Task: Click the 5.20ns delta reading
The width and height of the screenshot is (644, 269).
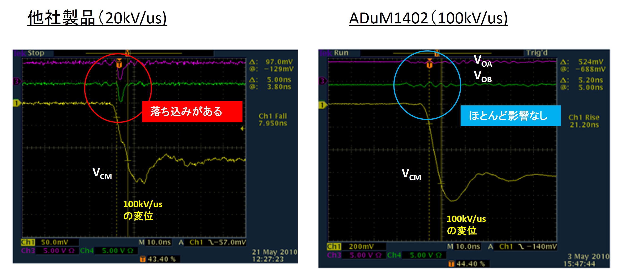Action: (590, 80)
